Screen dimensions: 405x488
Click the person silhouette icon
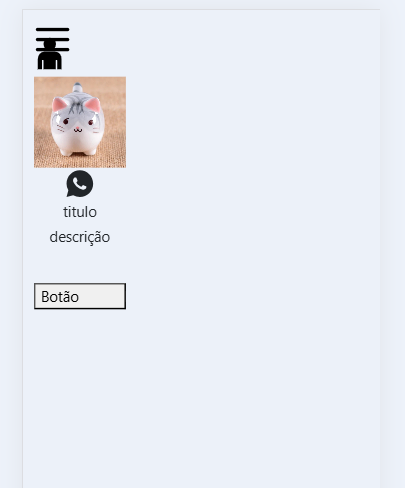(50, 57)
